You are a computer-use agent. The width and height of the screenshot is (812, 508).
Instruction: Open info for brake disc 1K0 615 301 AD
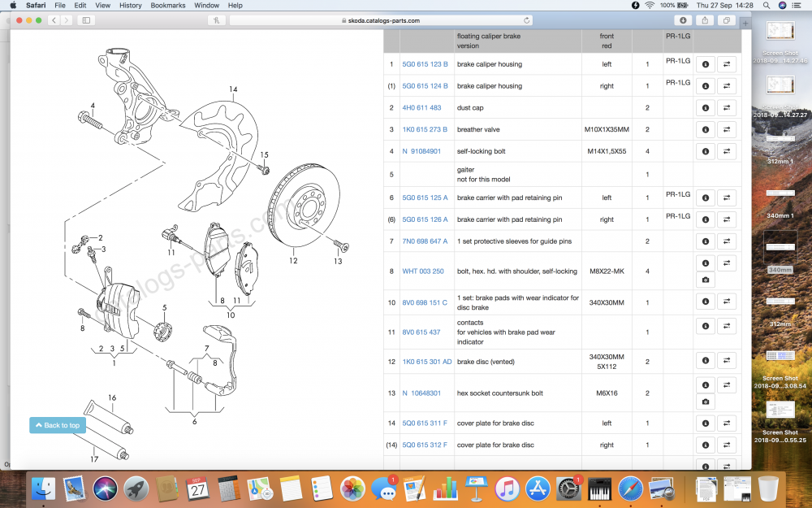[x=706, y=360]
